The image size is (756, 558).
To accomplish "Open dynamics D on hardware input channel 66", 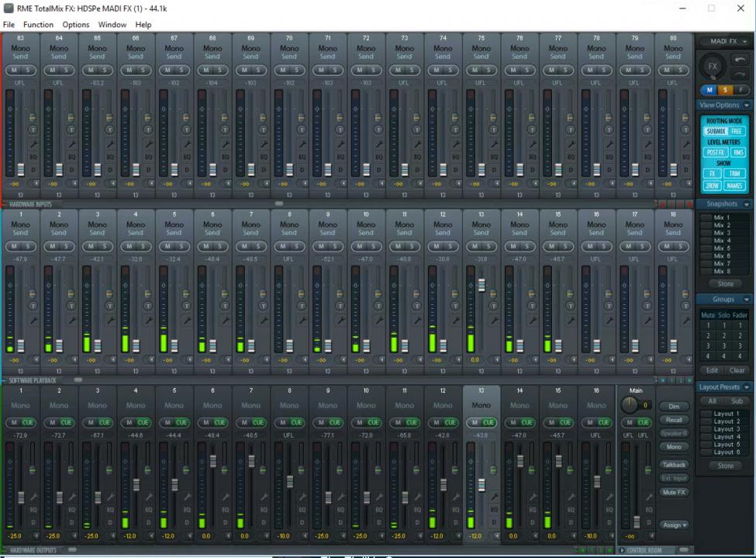I will 149,170.
